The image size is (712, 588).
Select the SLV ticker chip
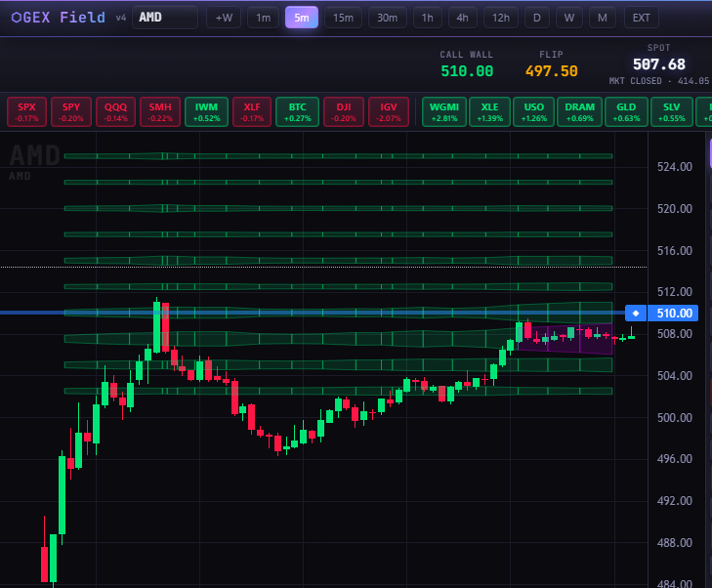[x=672, y=111]
